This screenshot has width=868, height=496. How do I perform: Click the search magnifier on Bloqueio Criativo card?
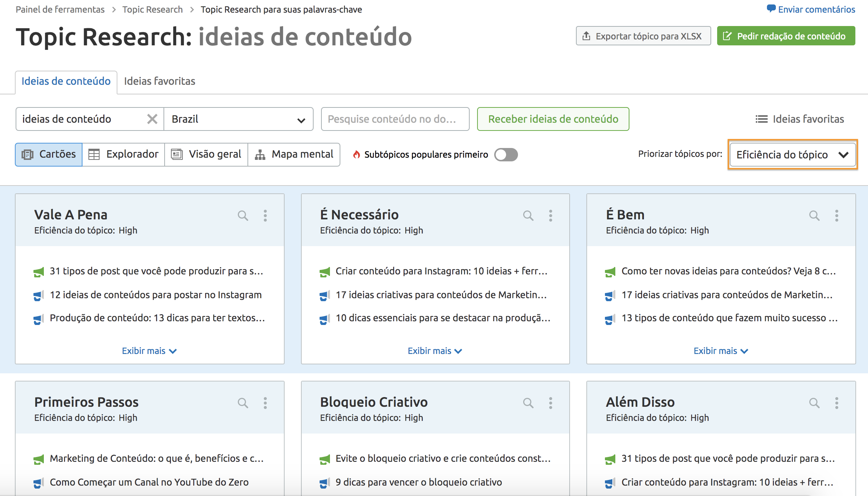point(529,403)
